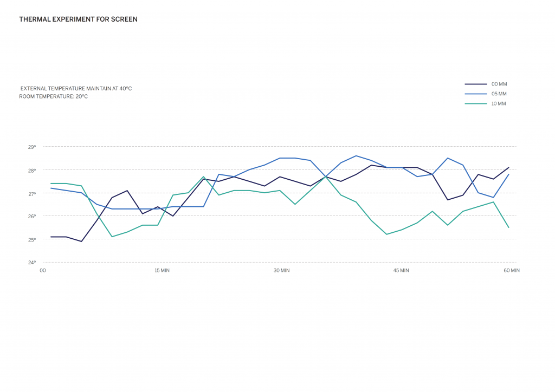Click the 00 x-axis start label

point(43,270)
